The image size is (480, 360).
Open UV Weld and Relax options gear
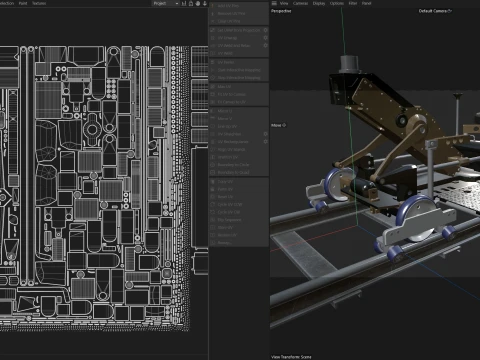coord(266,46)
